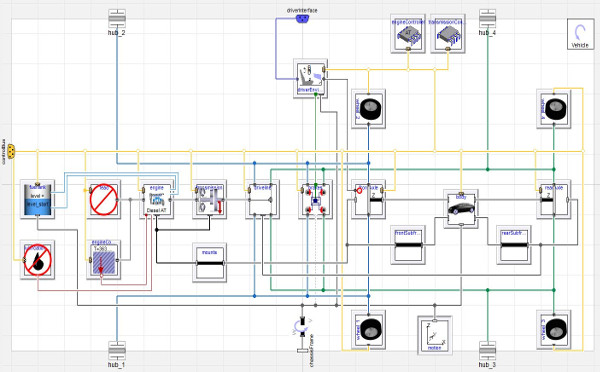Select the motion XZ-axes block
This screenshot has width=600, height=372.
(x=435, y=335)
